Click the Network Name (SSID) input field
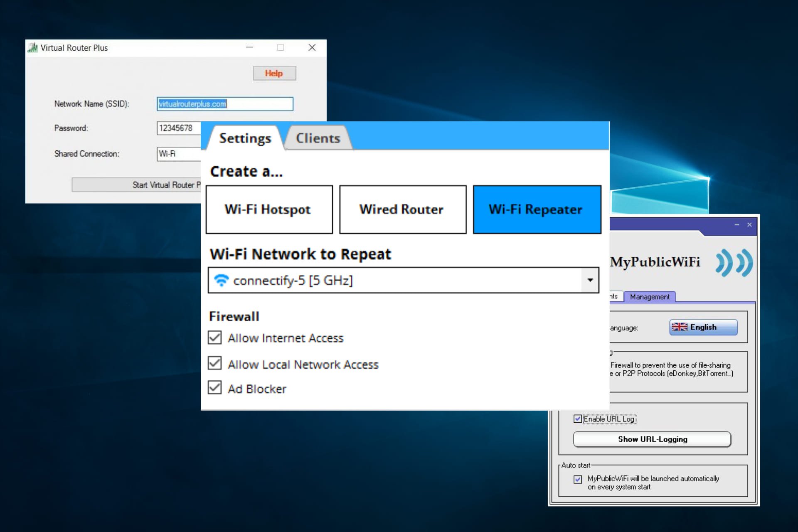 coord(225,104)
